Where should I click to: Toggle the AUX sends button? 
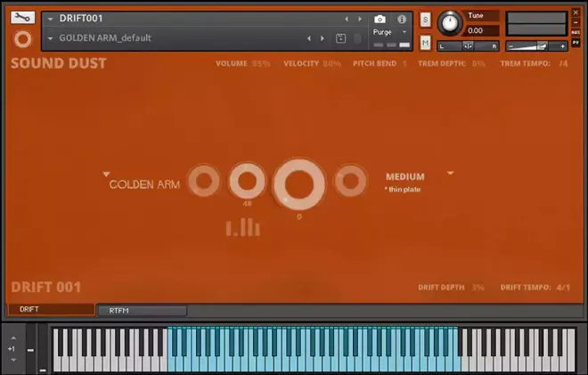click(x=576, y=33)
